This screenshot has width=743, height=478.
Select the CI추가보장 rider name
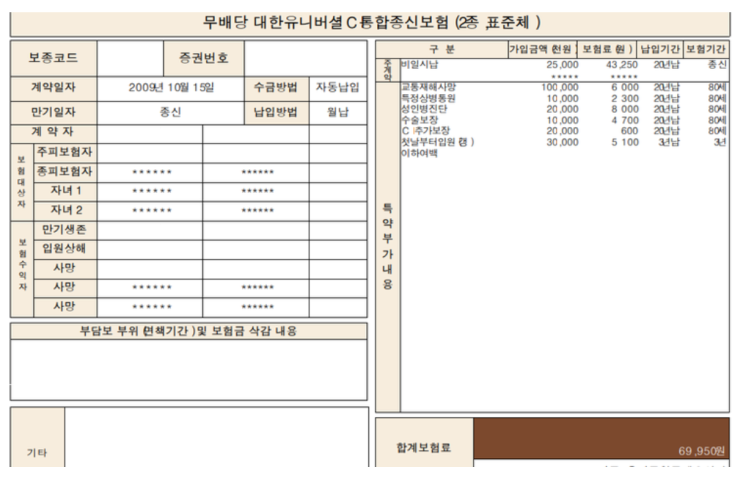[x=426, y=131]
